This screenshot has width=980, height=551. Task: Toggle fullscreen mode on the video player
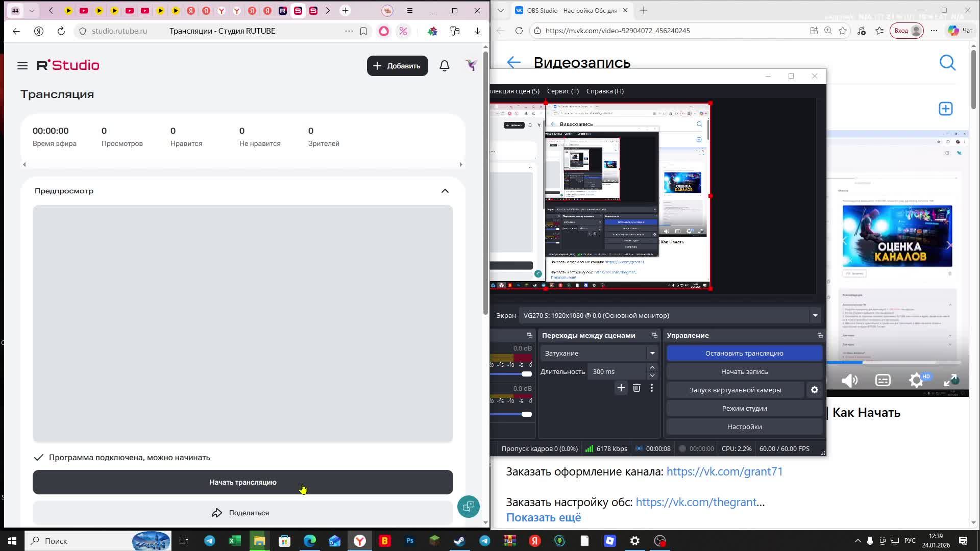click(x=950, y=381)
